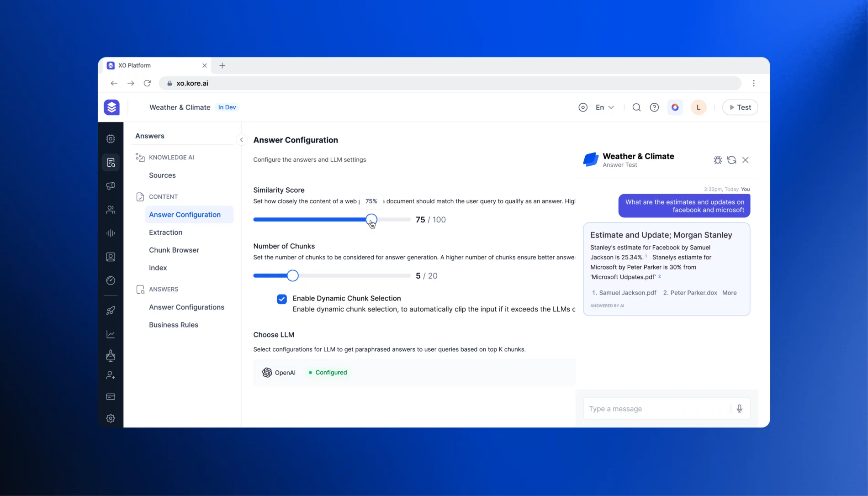Select Answer Configuration in the Content section
This screenshot has width=868, height=496.
189,215
